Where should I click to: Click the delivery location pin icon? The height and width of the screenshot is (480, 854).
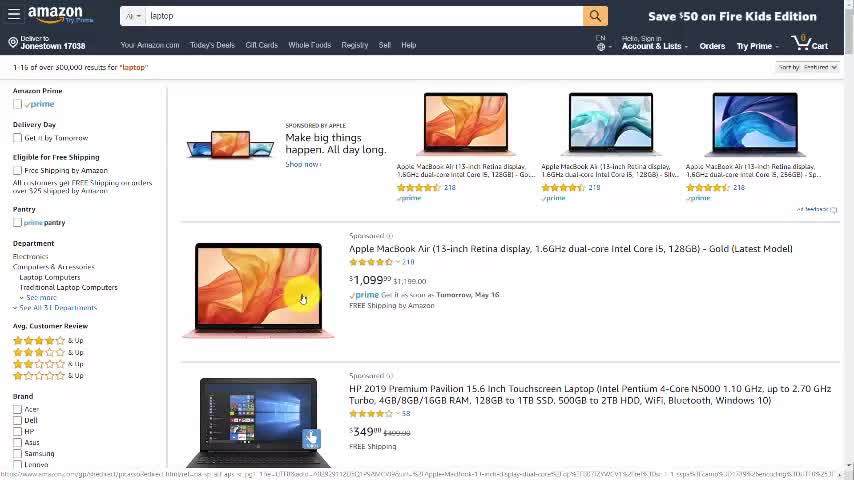click(x=13, y=42)
